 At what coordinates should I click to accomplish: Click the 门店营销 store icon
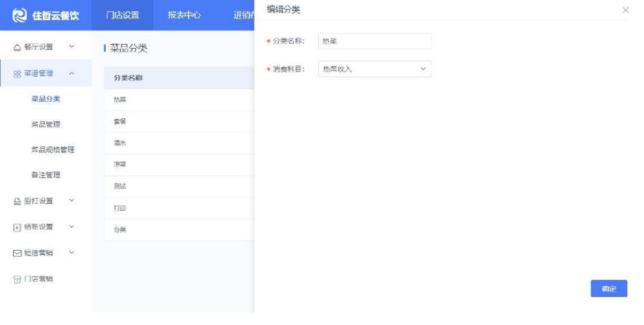pos(17,279)
